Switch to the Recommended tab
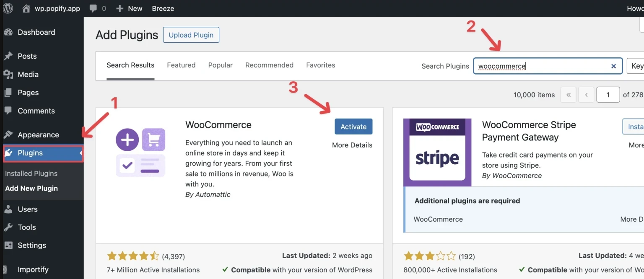 pyautogui.click(x=269, y=65)
